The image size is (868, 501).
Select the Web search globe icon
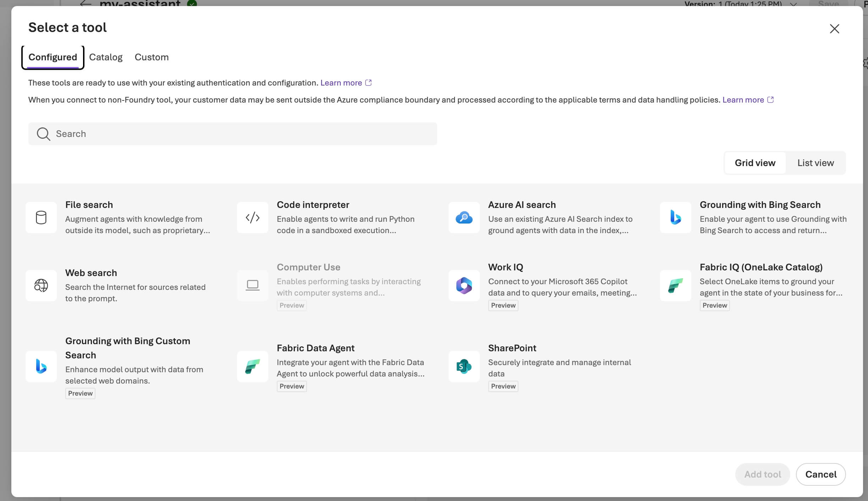(41, 286)
